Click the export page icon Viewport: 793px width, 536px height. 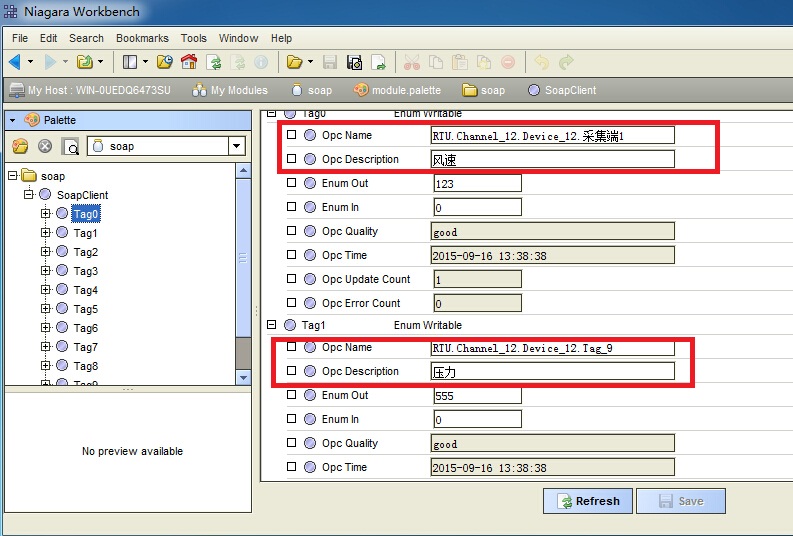tap(378, 62)
